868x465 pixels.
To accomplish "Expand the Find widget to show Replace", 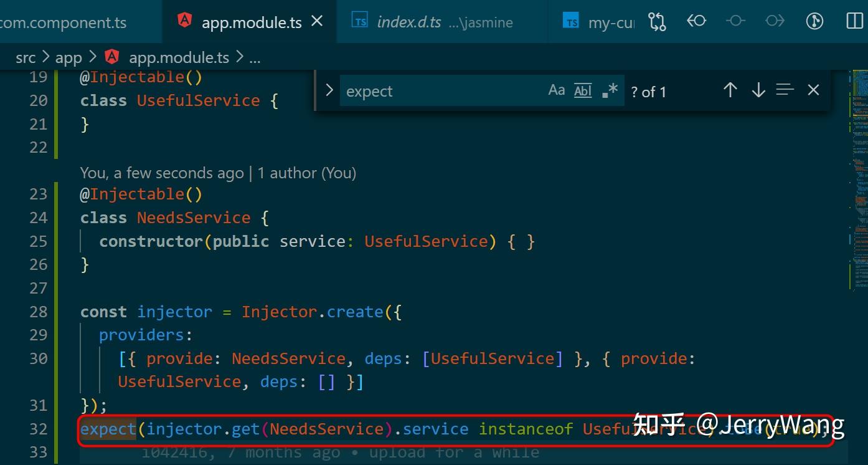I will pos(329,90).
